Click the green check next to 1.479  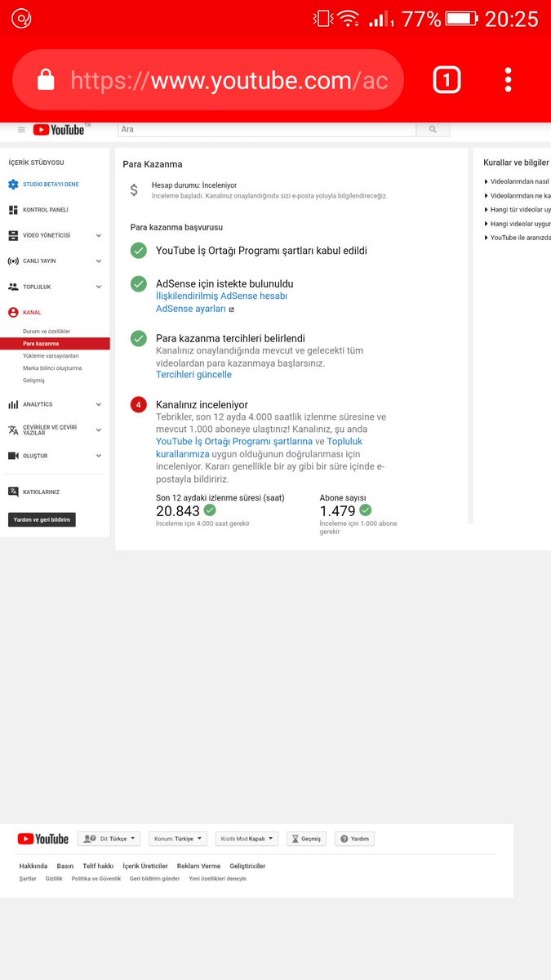point(365,510)
